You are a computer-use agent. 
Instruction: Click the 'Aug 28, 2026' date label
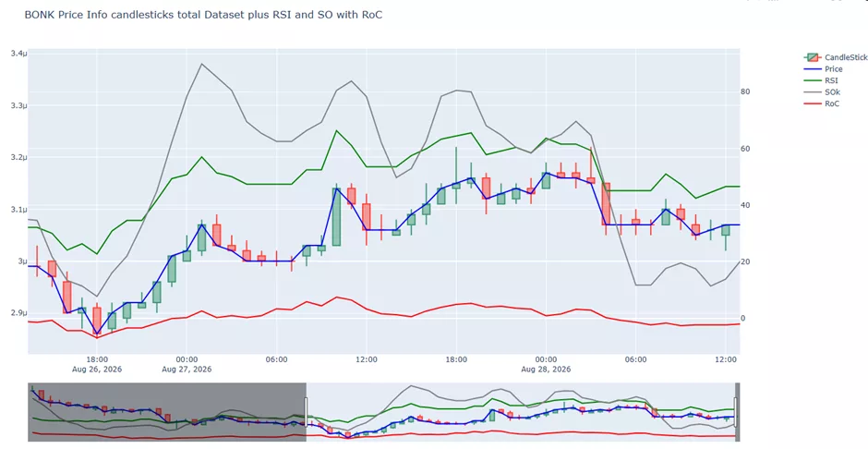pos(546,370)
